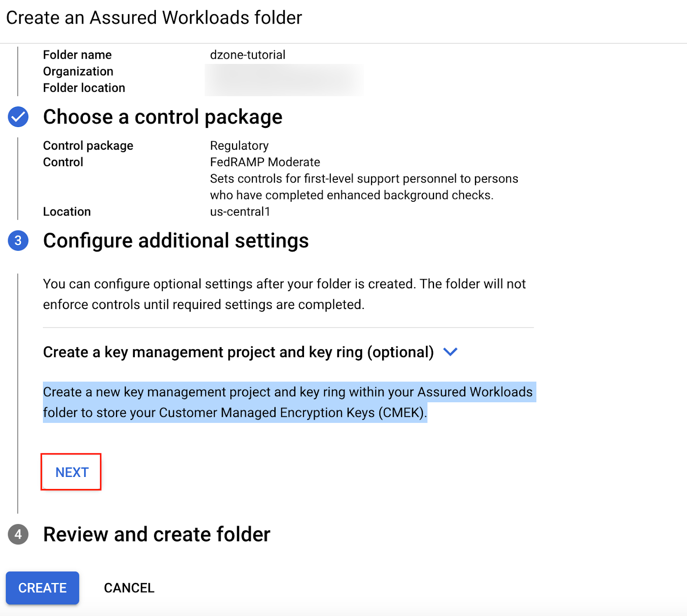Click the Folder location label

tap(84, 88)
